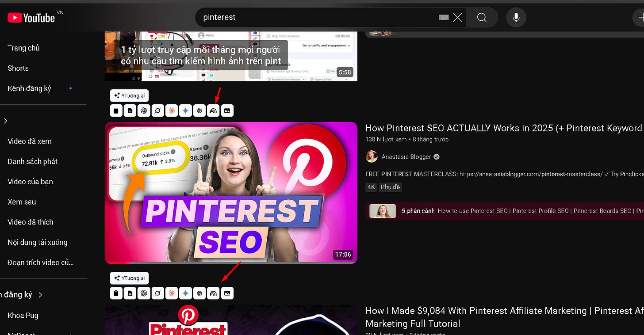Viewport: 644px width, 335px height.
Task: Open Danh sách phát in the sidebar
Action: click(33, 161)
